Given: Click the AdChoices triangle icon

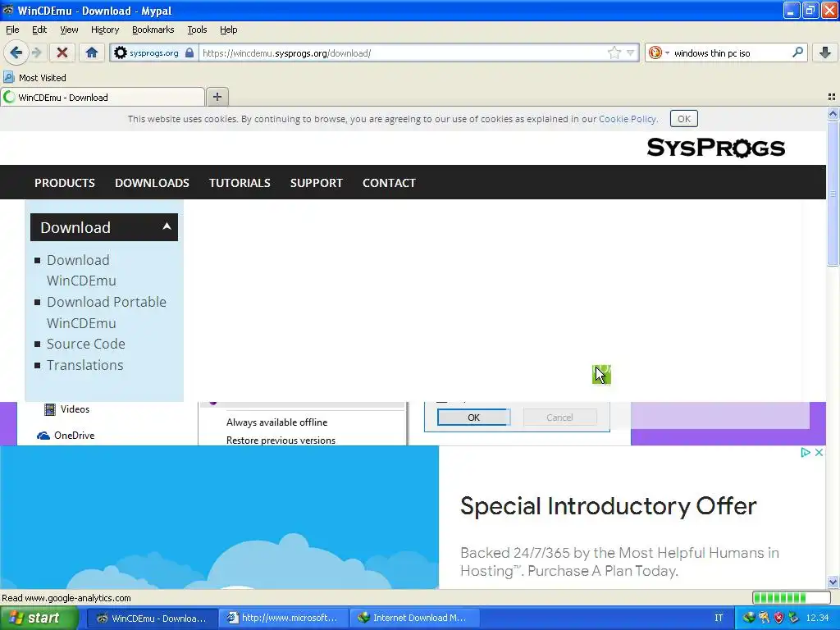Looking at the screenshot, I should (x=806, y=453).
